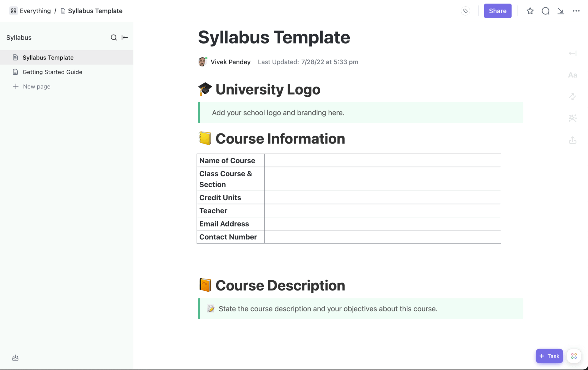This screenshot has width=588, height=370.
Task: Open the apps grid button at bottom right
Action: (574, 356)
